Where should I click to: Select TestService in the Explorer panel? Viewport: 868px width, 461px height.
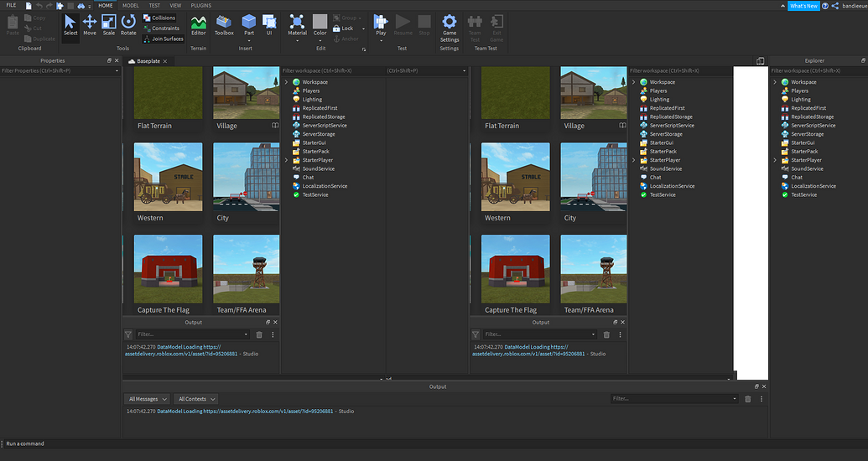tap(803, 194)
